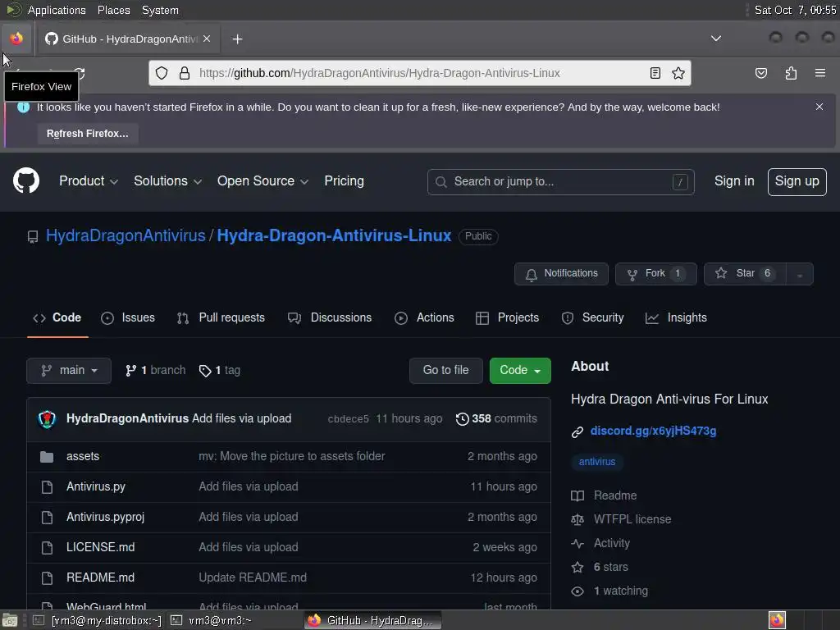Click the Sign up button
Screen dimensions: 840x630
tap(797, 181)
